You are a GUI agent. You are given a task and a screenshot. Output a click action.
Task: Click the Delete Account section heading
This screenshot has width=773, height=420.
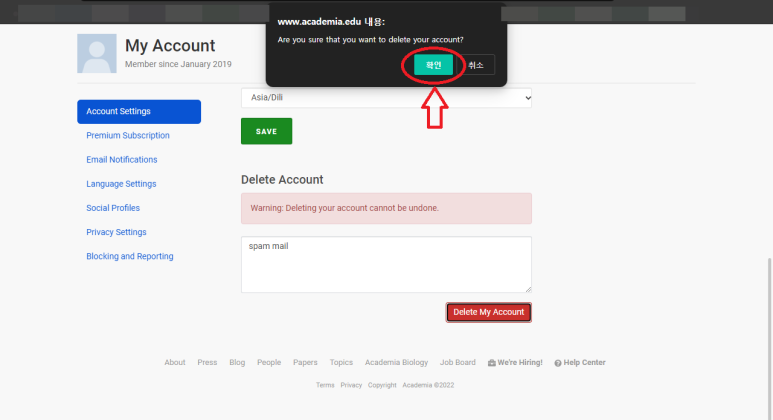click(282, 179)
